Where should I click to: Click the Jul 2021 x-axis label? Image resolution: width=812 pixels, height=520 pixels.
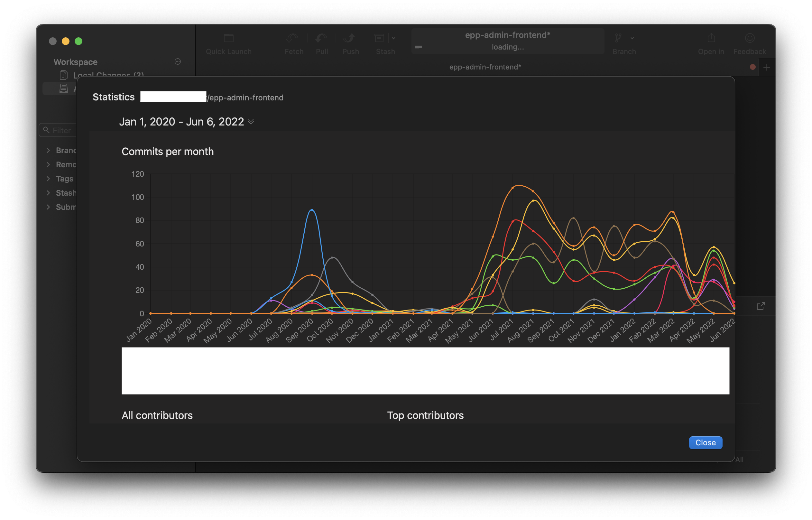[x=502, y=330]
